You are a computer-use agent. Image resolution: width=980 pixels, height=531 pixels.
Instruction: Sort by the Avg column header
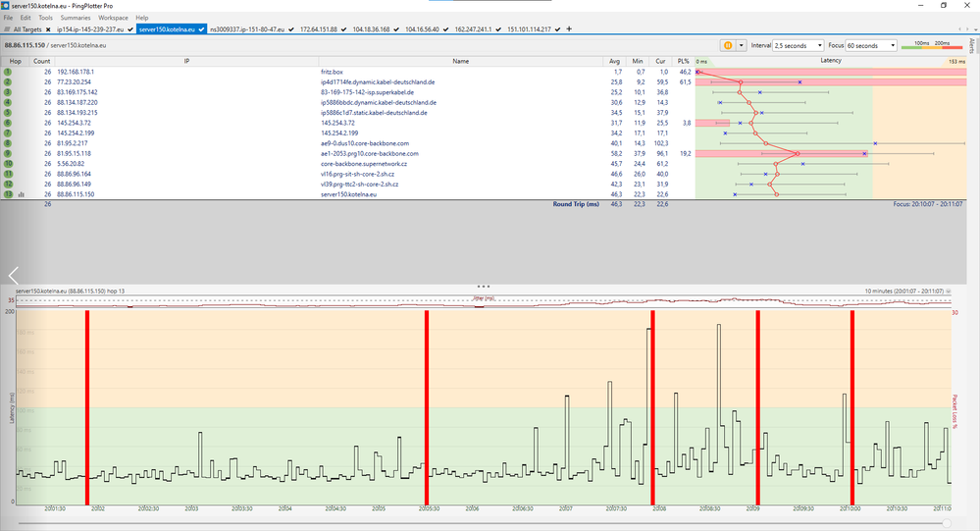[614, 61]
